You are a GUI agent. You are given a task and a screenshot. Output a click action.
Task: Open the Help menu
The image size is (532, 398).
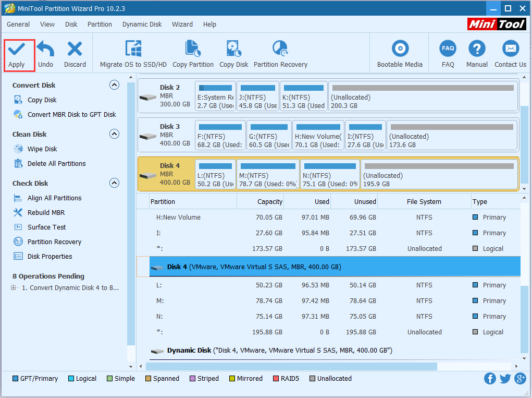[x=209, y=24]
